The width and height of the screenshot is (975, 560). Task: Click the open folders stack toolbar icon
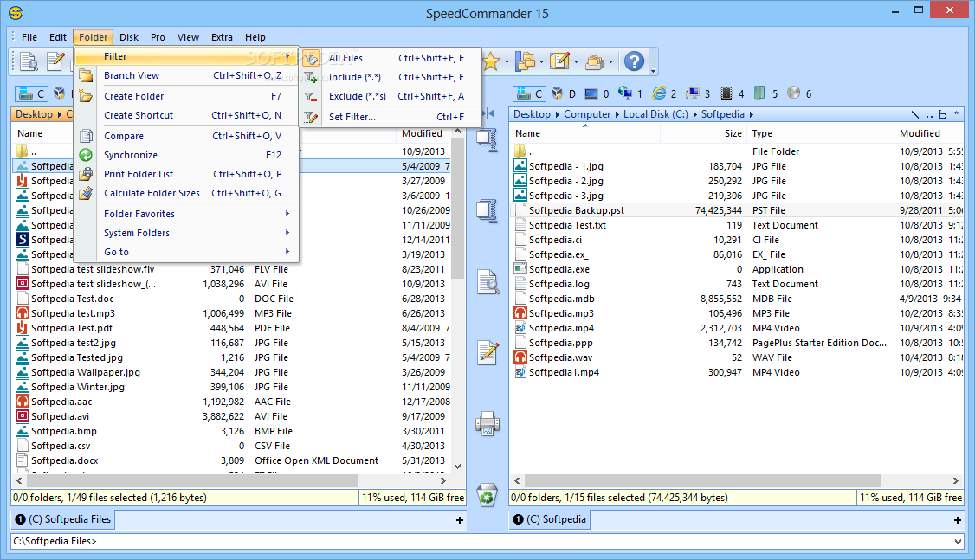pyautogui.click(x=595, y=61)
